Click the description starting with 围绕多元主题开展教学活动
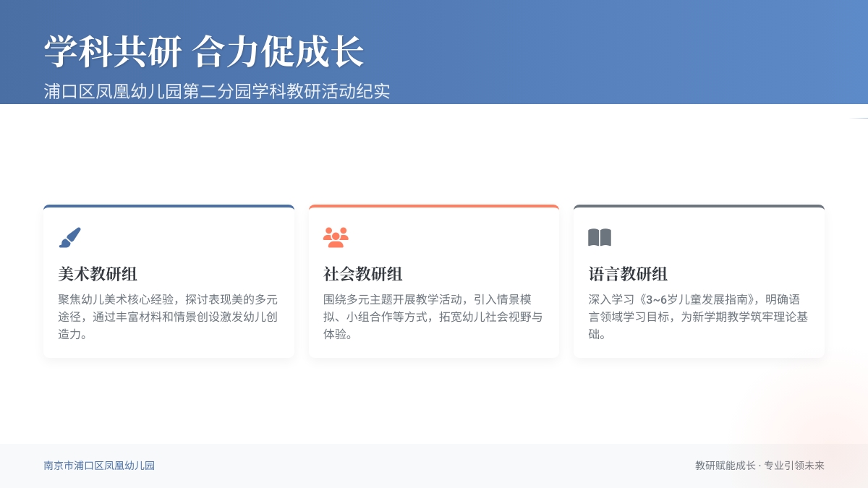 point(433,317)
